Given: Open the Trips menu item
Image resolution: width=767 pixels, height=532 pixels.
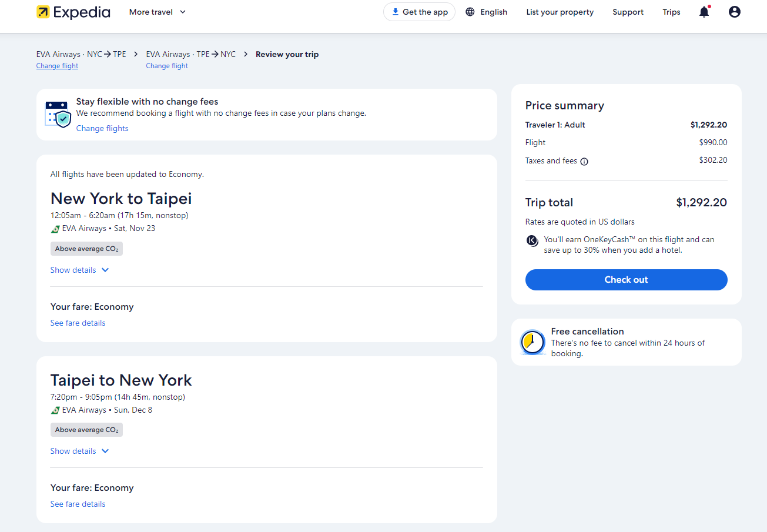Looking at the screenshot, I should pyautogui.click(x=671, y=12).
